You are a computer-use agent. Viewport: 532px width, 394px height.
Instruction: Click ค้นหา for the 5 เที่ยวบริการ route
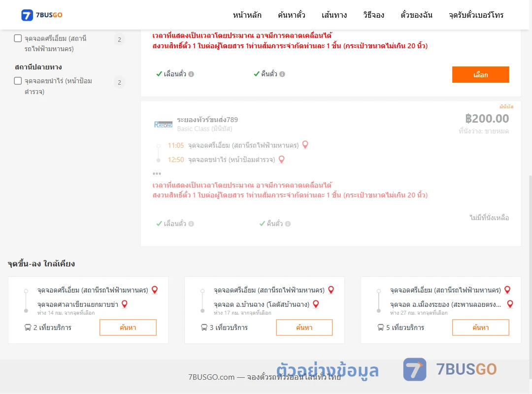(480, 328)
